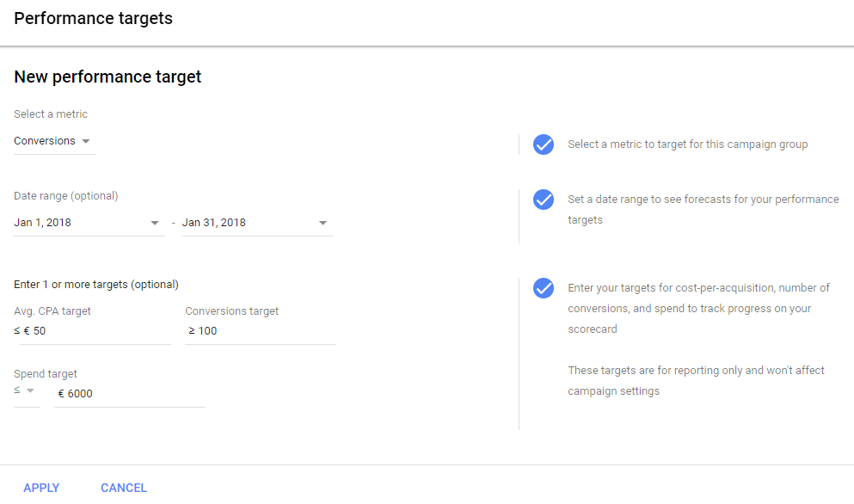Click the New performance target heading
854x504 pixels.
(x=108, y=77)
